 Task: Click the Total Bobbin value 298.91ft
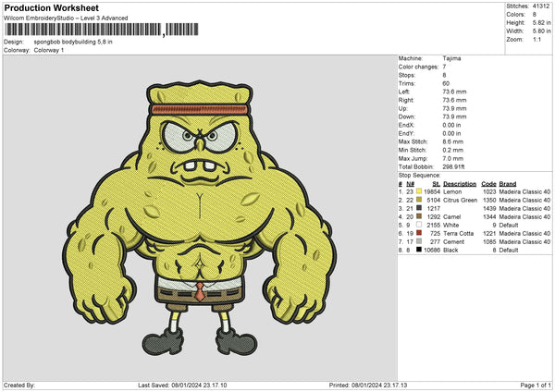coord(453,166)
